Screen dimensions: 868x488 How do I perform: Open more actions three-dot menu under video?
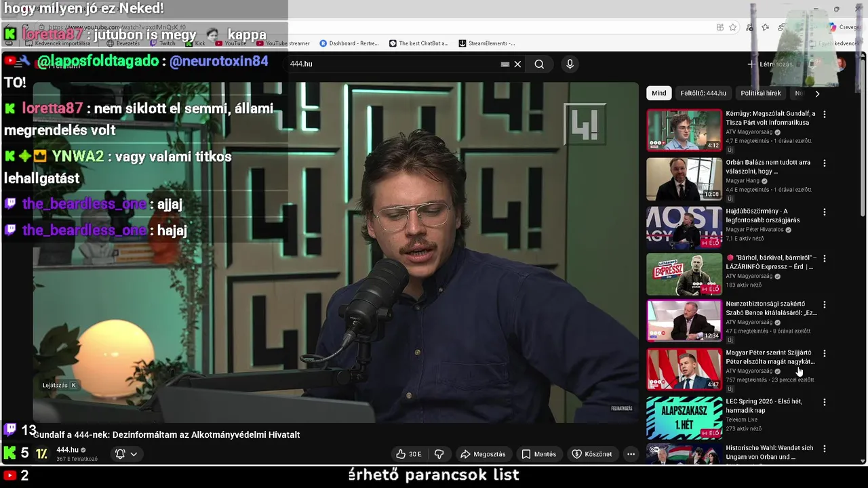pyautogui.click(x=631, y=454)
